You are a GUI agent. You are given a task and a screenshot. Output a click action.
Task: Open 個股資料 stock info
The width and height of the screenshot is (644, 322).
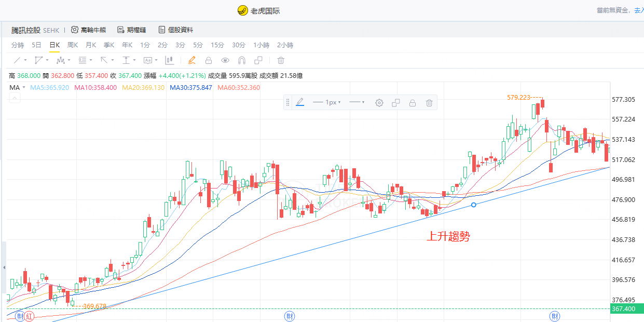pyautogui.click(x=175, y=30)
